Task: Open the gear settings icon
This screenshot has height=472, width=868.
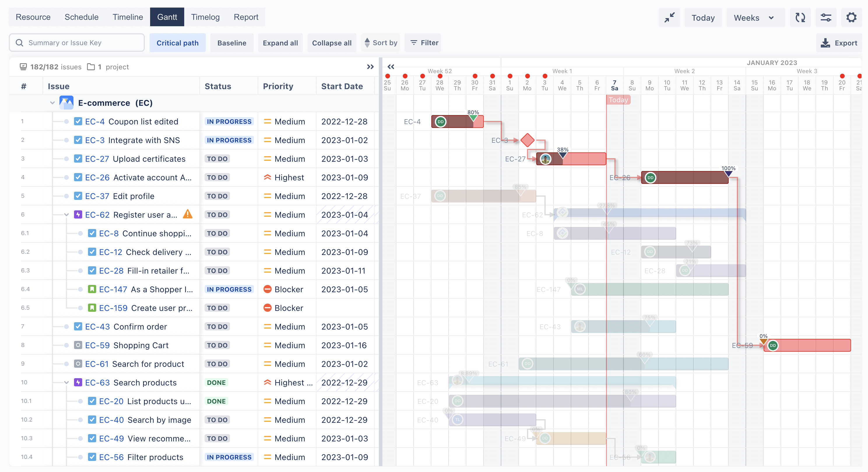Action: coord(851,17)
